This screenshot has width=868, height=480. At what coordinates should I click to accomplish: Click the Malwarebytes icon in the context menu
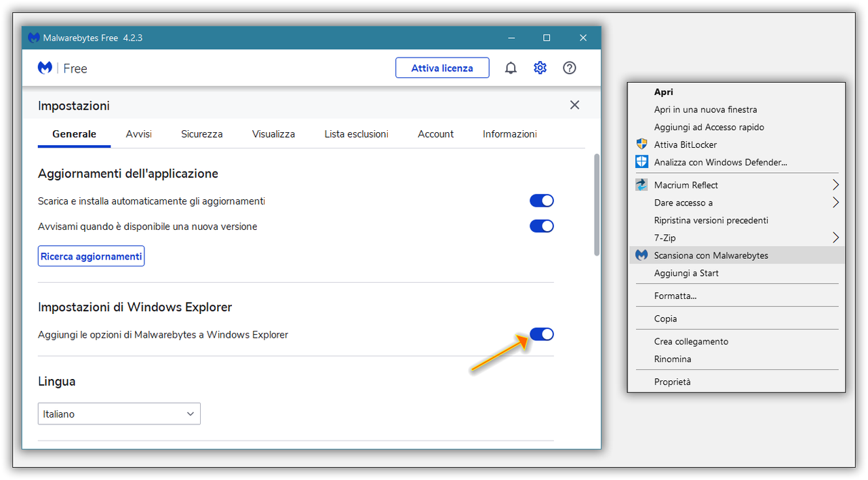(642, 256)
